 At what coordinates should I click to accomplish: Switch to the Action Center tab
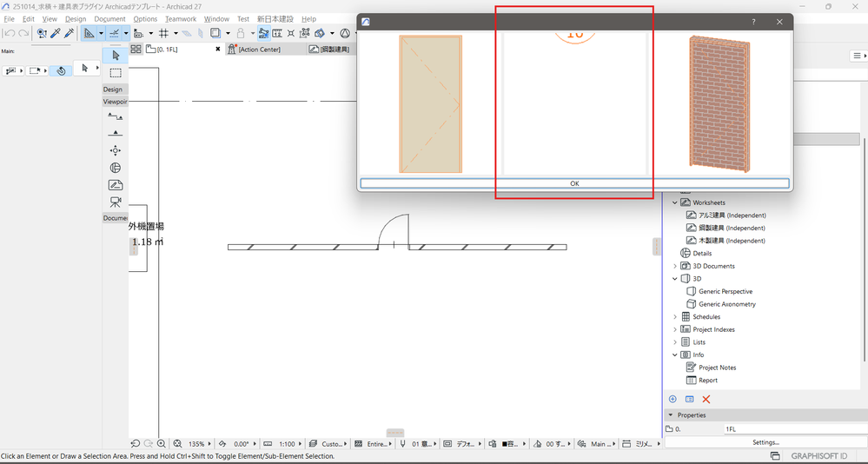tap(265, 50)
